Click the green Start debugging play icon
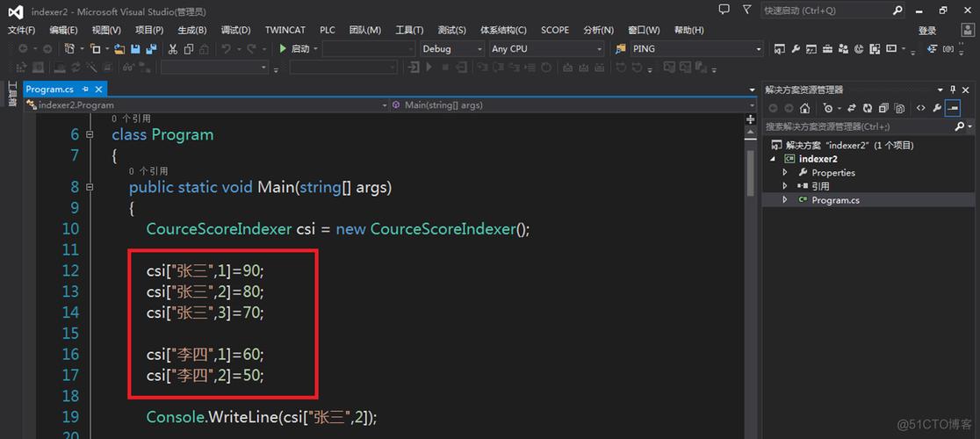 point(283,48)
